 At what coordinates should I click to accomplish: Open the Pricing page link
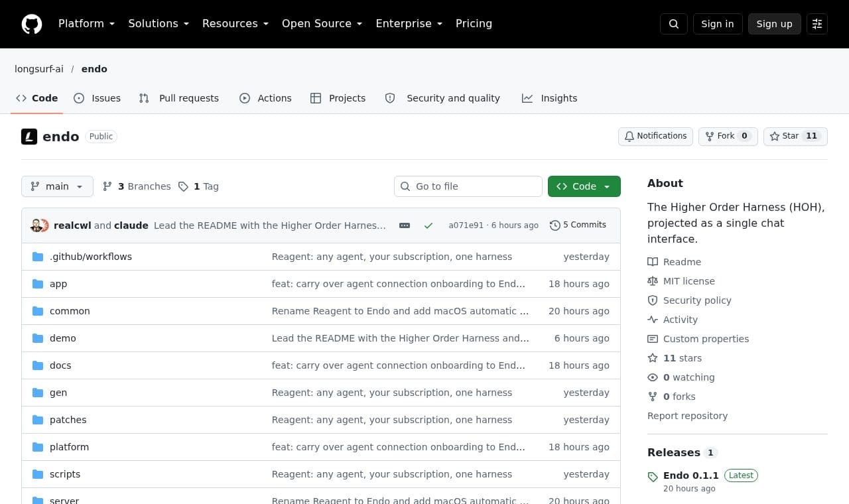(474, 24)
